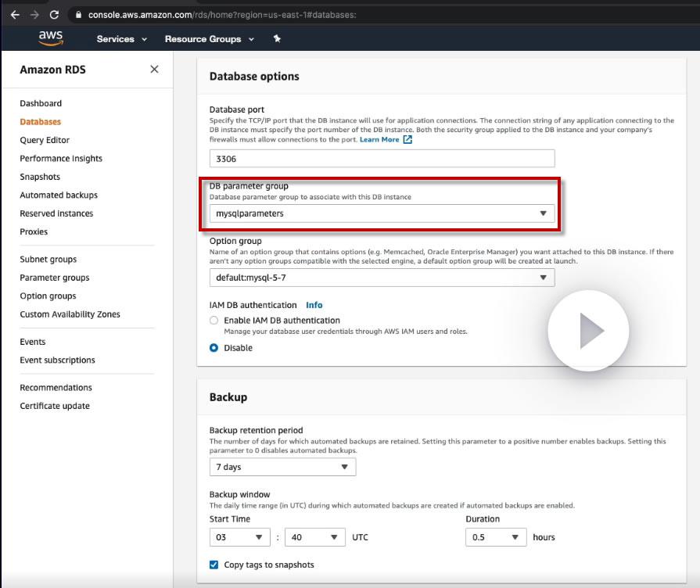Reload the page with the refresh icon
This screenshot has height=588, width=700.
click(x=54, y=15)
